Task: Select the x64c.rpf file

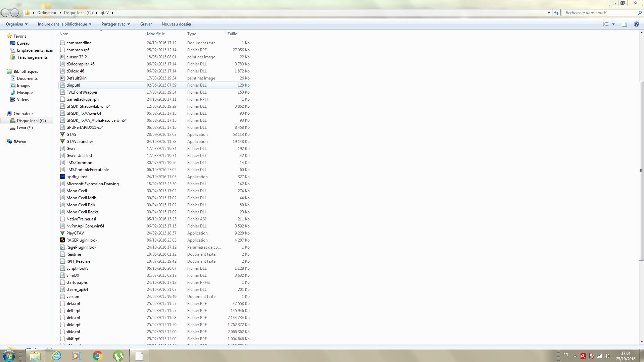Action: coord(154,318)
